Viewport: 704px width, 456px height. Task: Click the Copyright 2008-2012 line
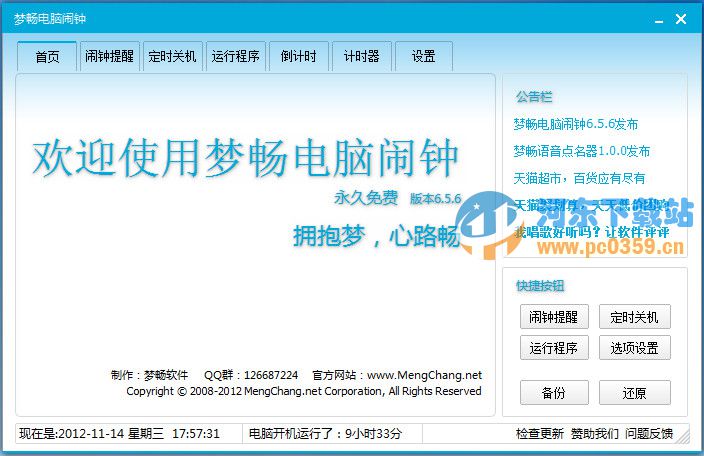tap(304, 391)
